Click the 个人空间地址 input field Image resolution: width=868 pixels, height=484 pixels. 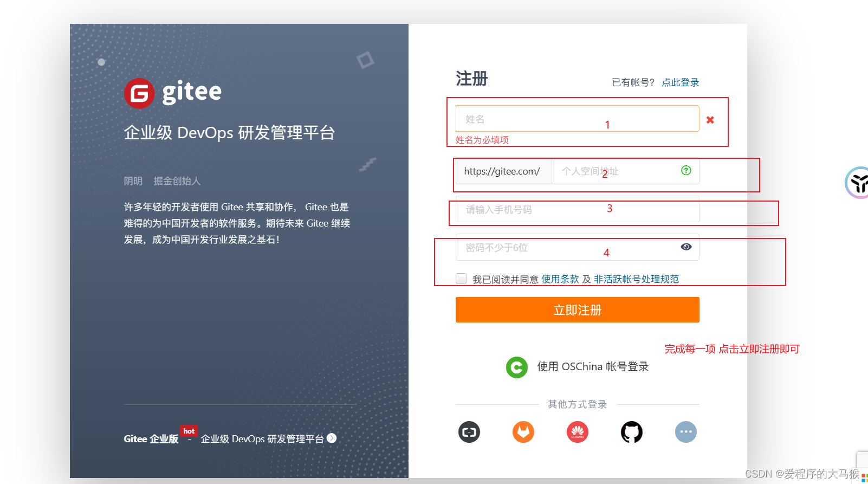625,171
